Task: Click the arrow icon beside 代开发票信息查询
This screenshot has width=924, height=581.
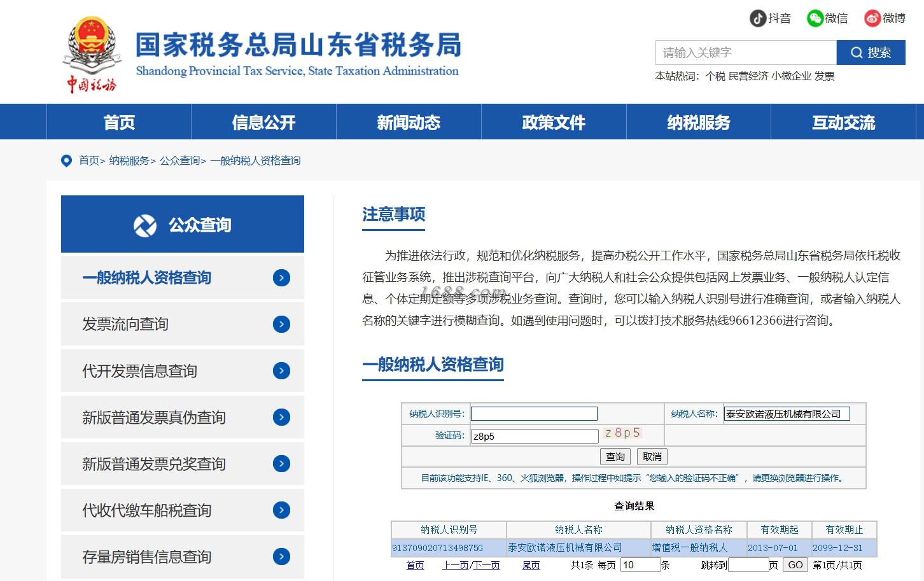Action: click(x=281, y=371)
